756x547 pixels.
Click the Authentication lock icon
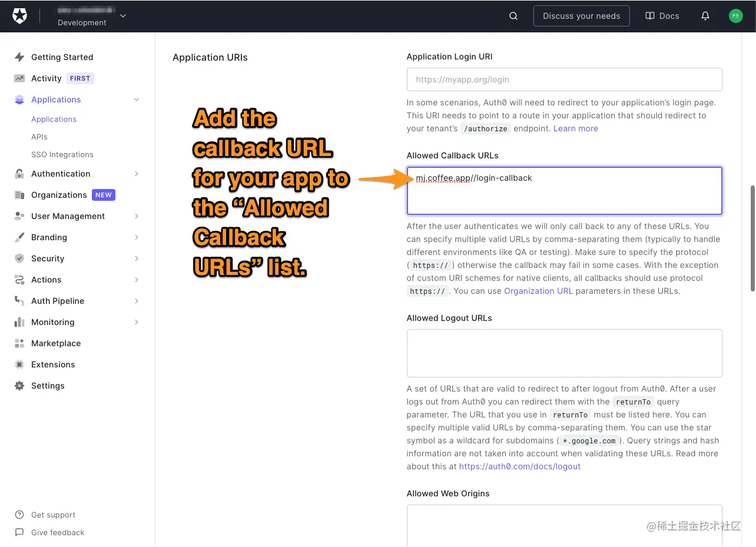19,174
